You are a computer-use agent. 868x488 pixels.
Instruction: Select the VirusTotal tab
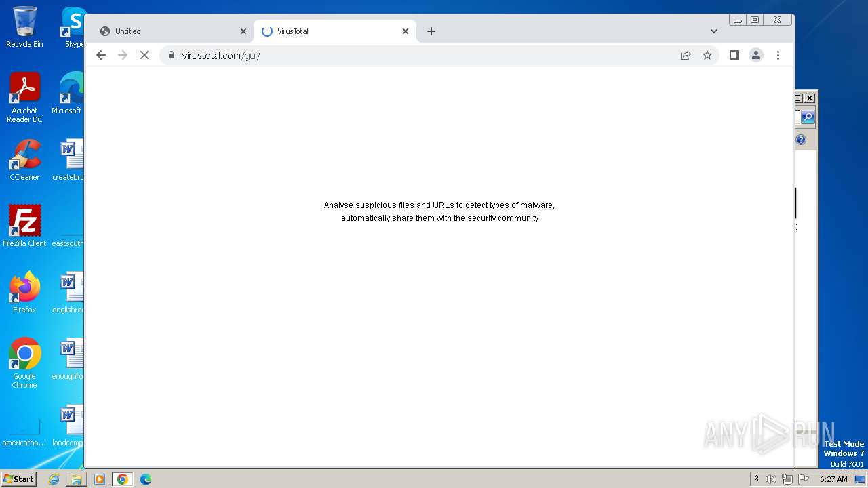click(x=335, y=31)
